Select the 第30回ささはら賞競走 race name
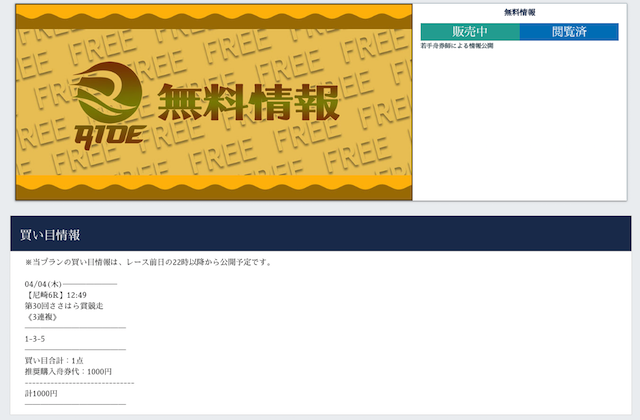Screen dimensions: 640x420 64,306
